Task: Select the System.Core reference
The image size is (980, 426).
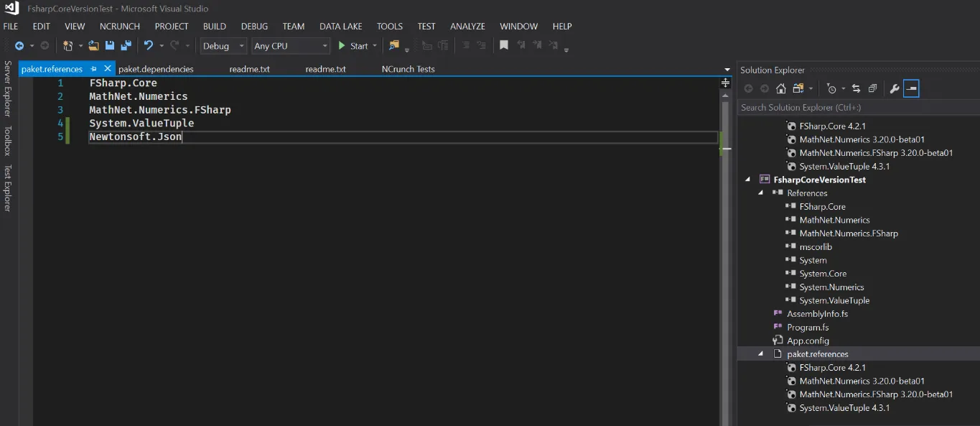Action: pyautogui.click(x=823, y=274)
